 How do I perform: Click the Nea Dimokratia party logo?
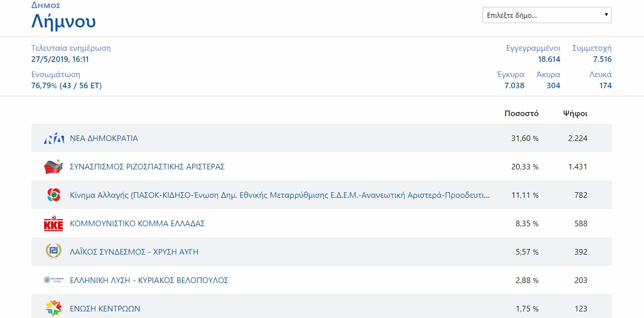(53, 138)
